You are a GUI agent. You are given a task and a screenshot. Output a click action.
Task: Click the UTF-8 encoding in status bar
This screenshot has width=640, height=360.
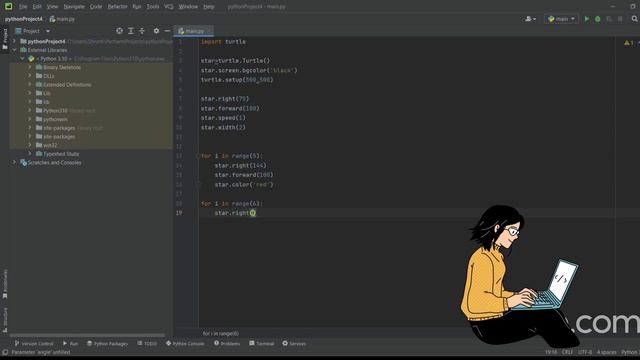(x=585, y=352)
